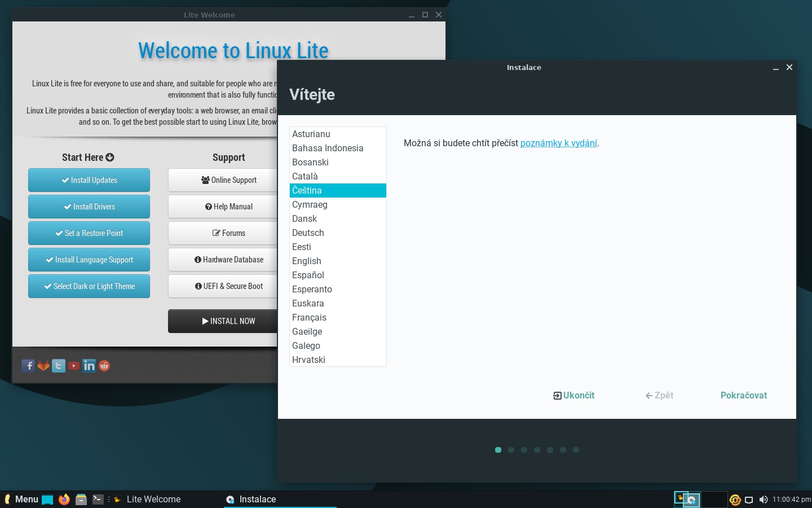Click Select Dark or Light Theme
Image resolution: width=812 pixels, height=508 pixels.
(89, 286)
